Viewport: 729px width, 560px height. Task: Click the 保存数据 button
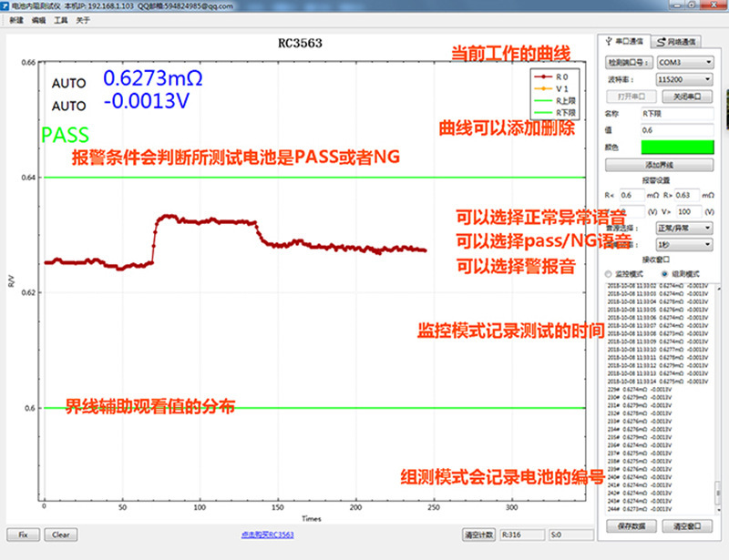(631, 526)
